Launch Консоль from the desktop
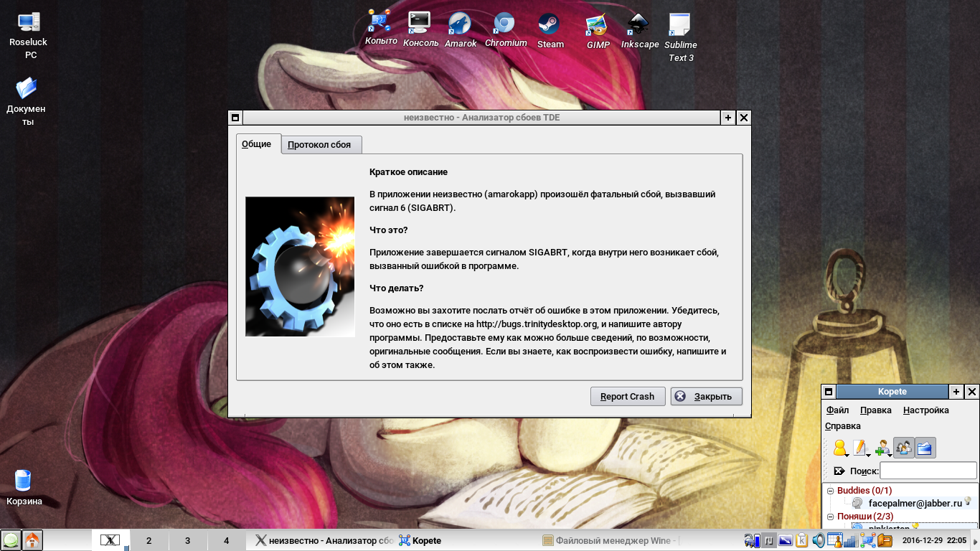This screenshot has width=980, height=551. (420, 29)
